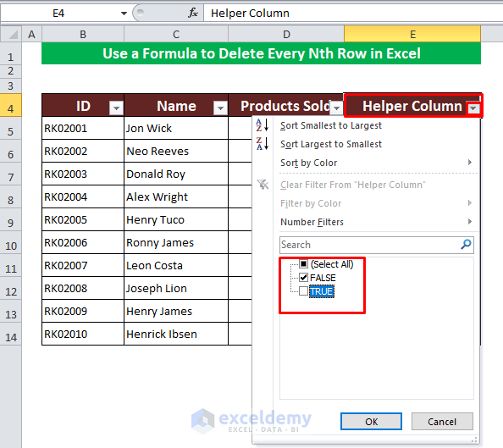Select the cell containing Henry Tuco
This screenshot has height=448, width=503.
(176, 219)
